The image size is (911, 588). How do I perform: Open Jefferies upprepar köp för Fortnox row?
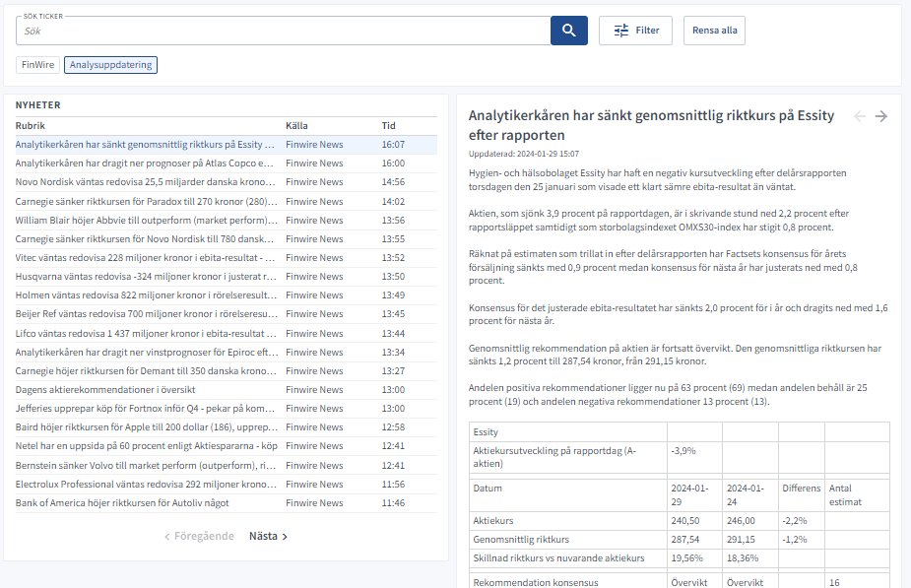tap(226, 409)
